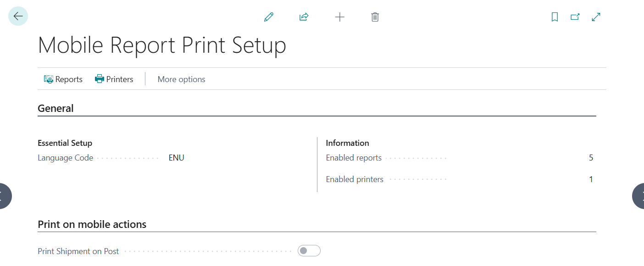Show More options
644x266 pixels.
point(182,79)
